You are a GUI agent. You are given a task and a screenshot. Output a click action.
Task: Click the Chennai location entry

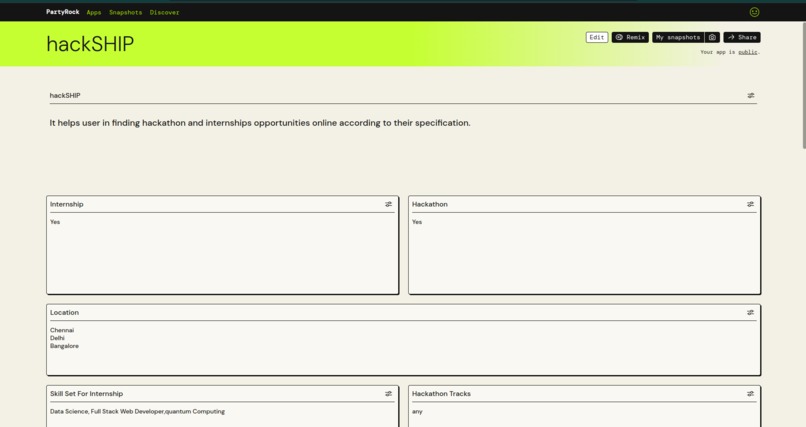click(x=62, y=330)
